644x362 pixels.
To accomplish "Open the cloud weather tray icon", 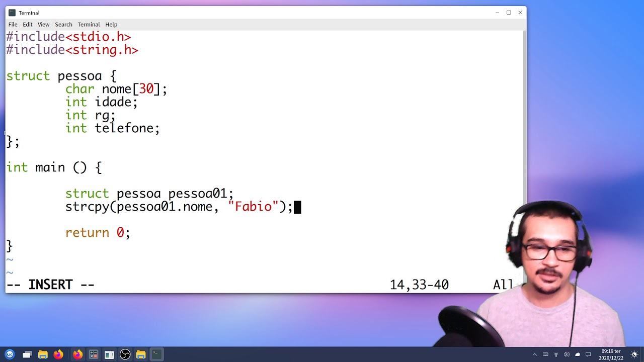I will (578, 354).
